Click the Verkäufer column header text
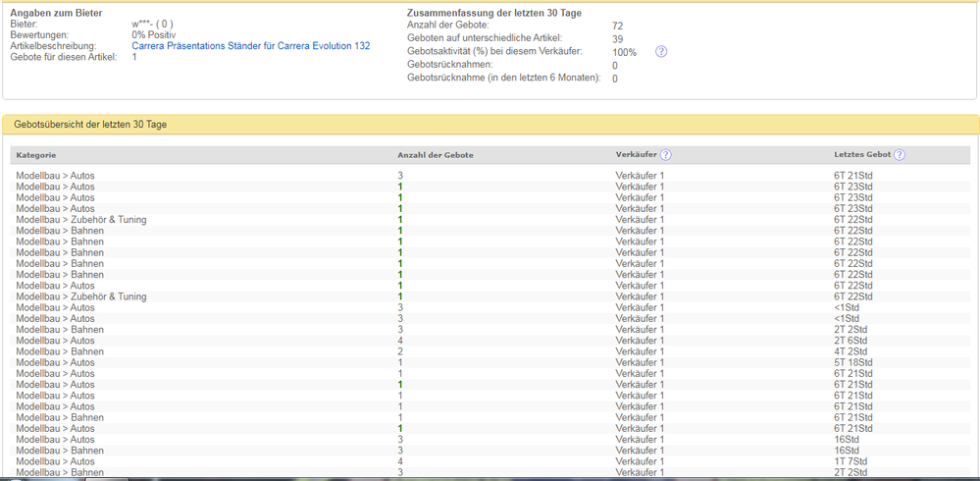980x481 pixels. coord(636,155)
